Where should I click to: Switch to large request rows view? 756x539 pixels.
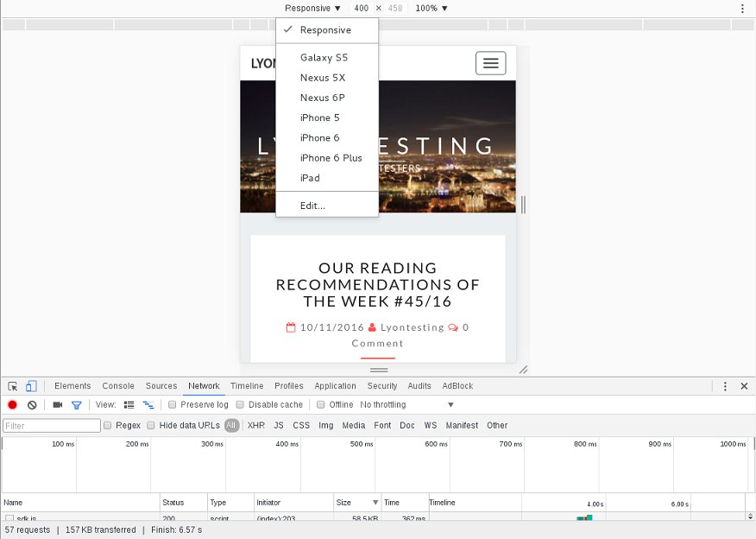[x=129, y=405]
